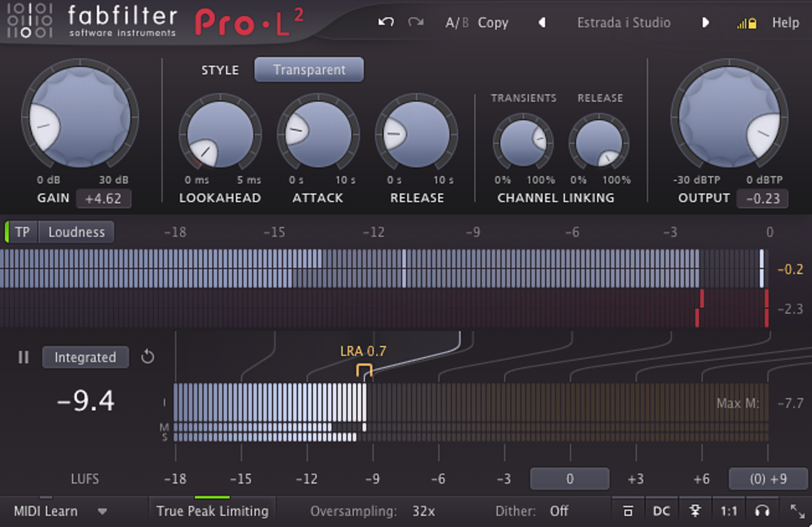Open the Transparent style selector

[309, 70]
